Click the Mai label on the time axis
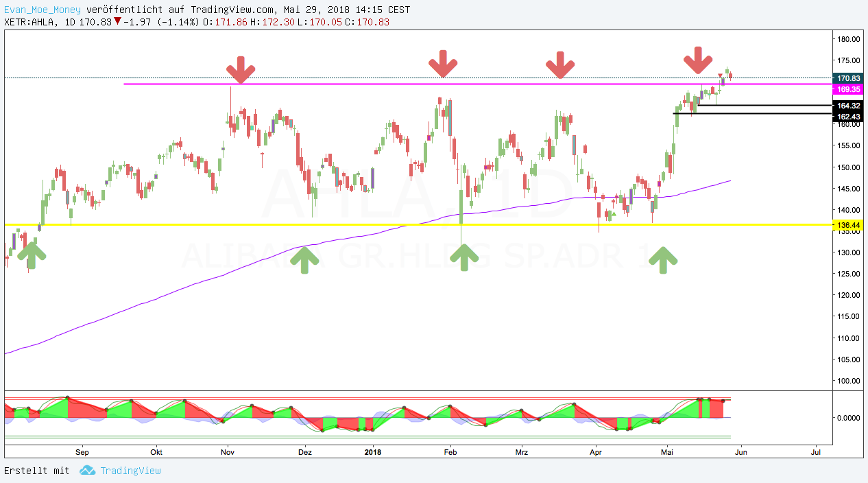This screenshot has height=483, width=868. point(666,451)
